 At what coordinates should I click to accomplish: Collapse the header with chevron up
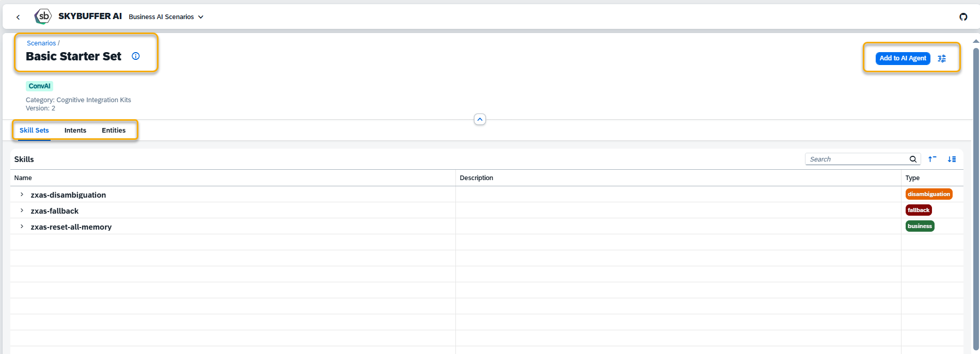(x=480, y=120)
